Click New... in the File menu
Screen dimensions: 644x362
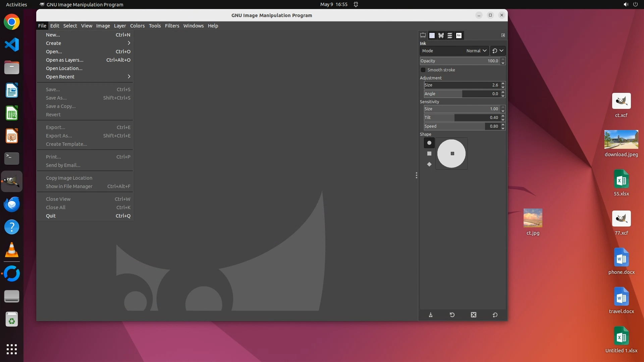(x=53, y=35)
